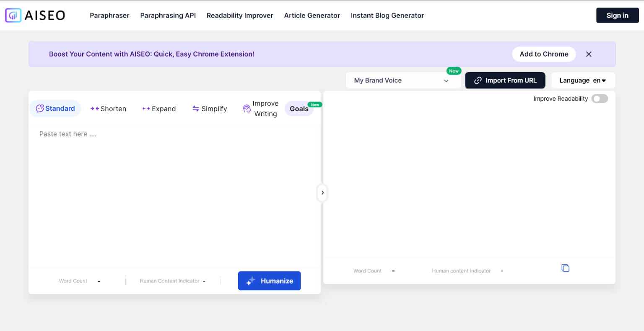Click the Humanize button
Screen dimensions: 644x331
269,281
